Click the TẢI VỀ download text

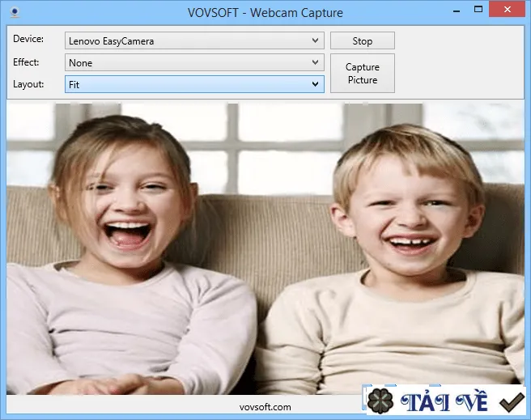click(444, 401)
